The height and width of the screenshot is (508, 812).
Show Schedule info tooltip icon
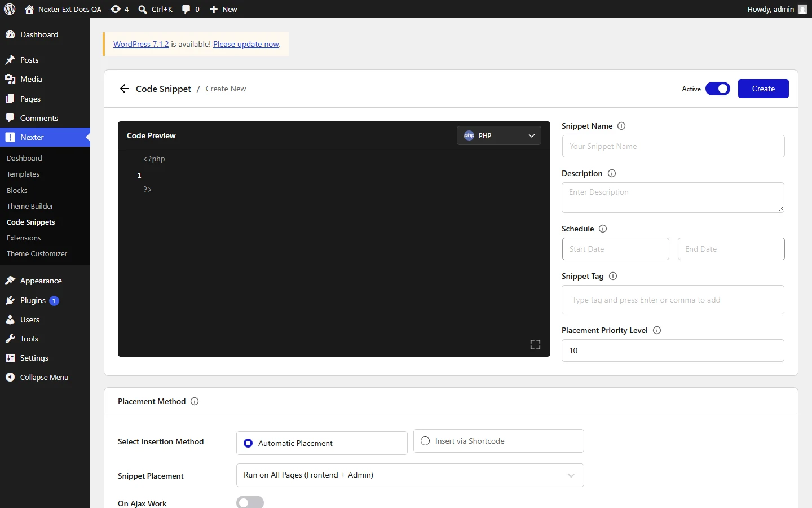pyautogui.click(x=603, y=229)
